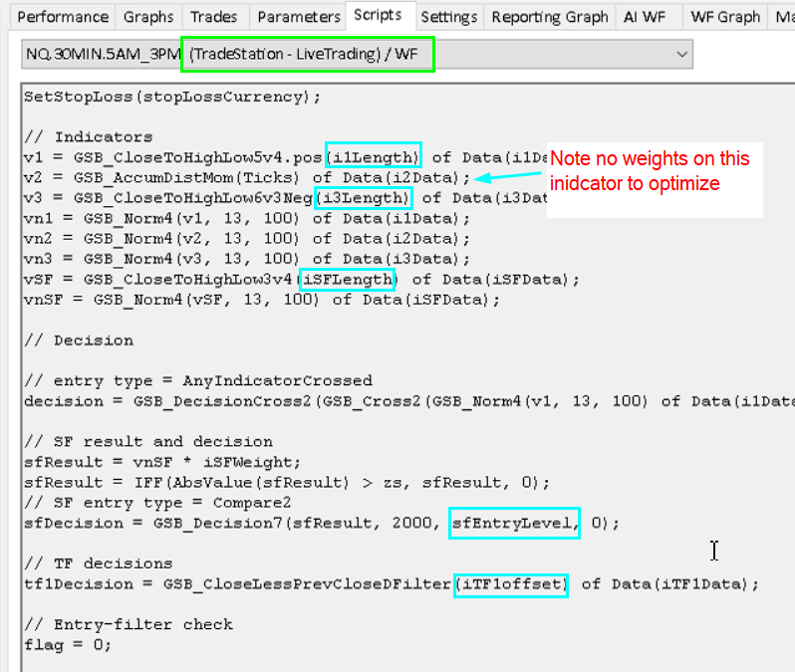Screen dimensions: 795x672
Task: Click the Scripts tab
Action: pos(379,16)
